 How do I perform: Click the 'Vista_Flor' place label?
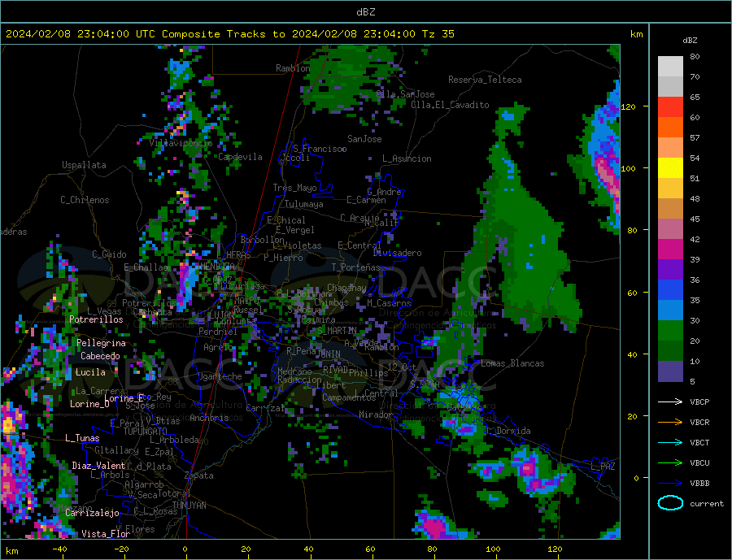pos(106,534)
